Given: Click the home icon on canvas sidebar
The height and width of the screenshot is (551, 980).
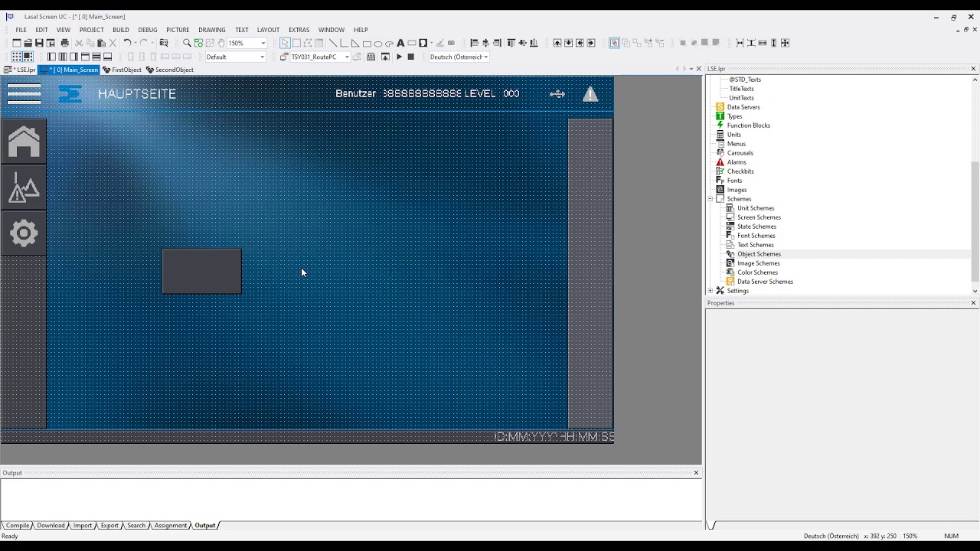Looking at the screenshot, I should pos(24,142).
